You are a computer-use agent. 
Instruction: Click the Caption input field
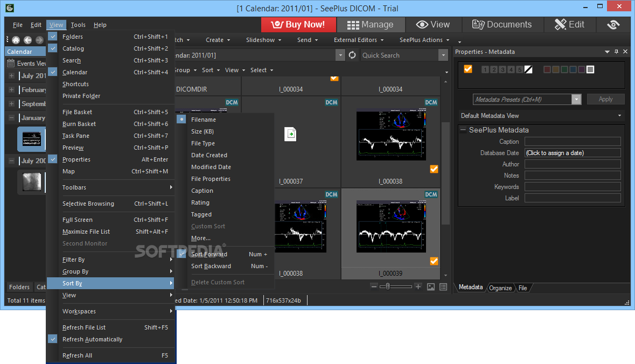(573, 141)
